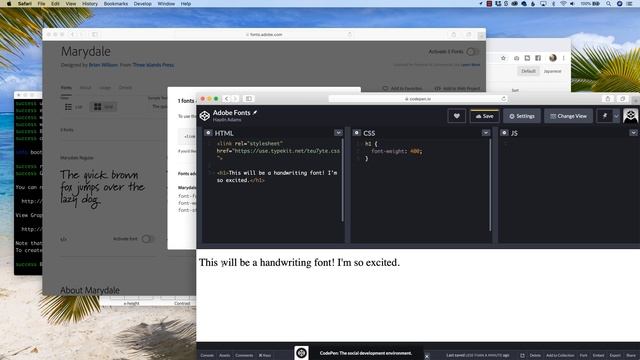Viewport: 640px width, 360px height.
Task: Open HTML editor settings gear
Action: click(208, 133)
